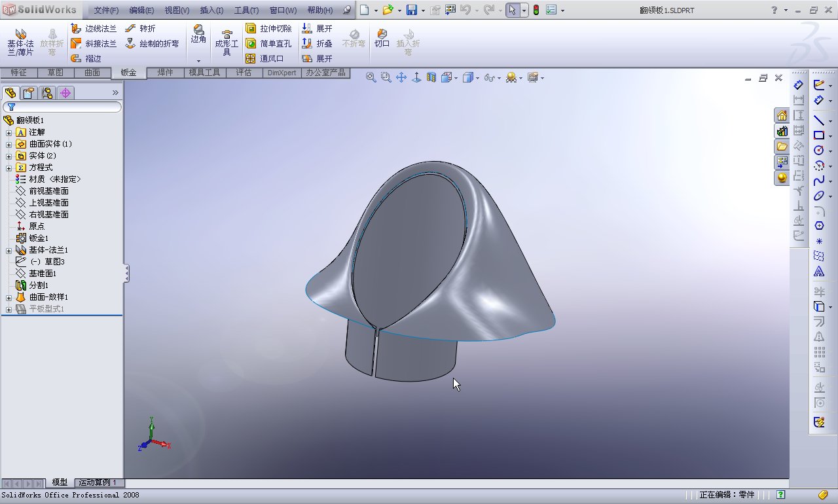Save the document with the floppy disk icon

tap(412, 10)
